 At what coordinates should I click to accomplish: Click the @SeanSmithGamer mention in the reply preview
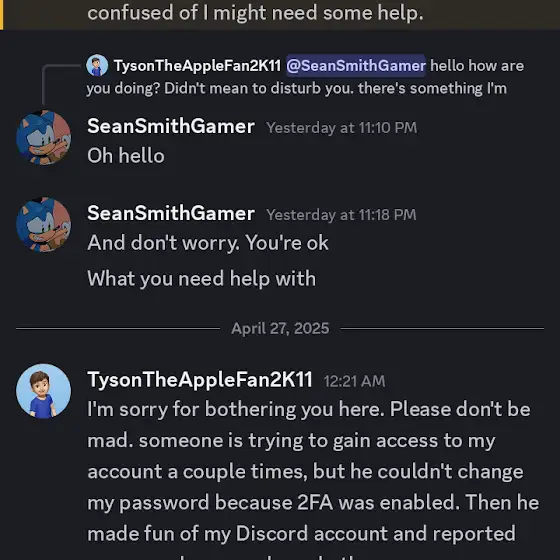(356, 66)
